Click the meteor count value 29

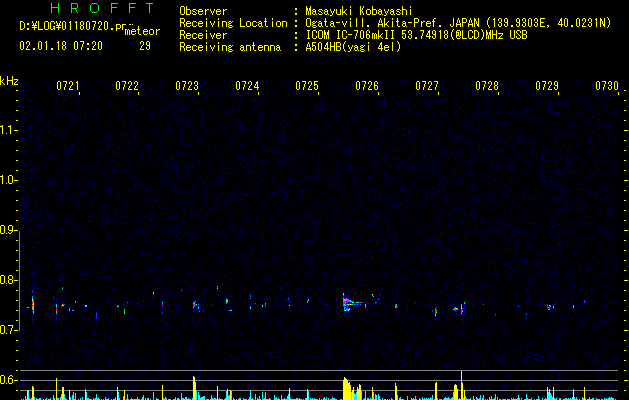[145, 46]
